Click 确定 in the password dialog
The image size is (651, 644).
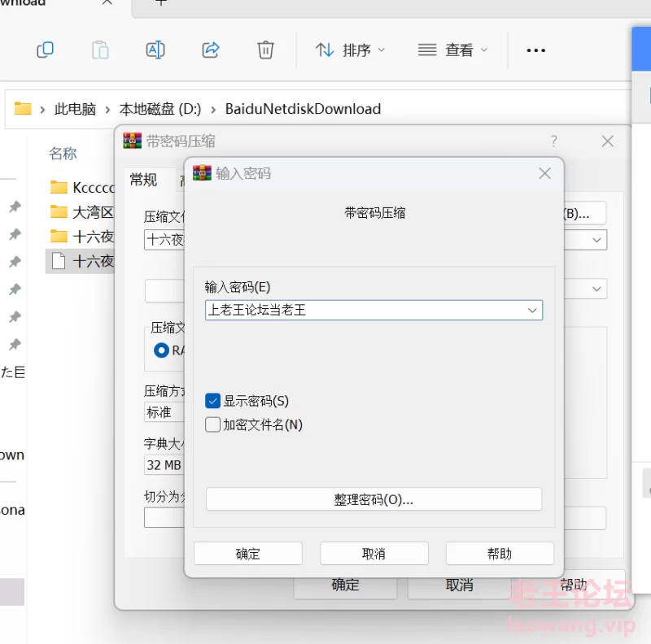(248, 554)
